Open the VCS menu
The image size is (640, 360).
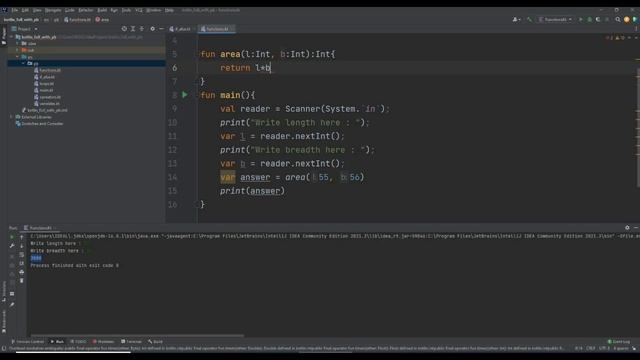pyautogui.click(x=139, y=10)
